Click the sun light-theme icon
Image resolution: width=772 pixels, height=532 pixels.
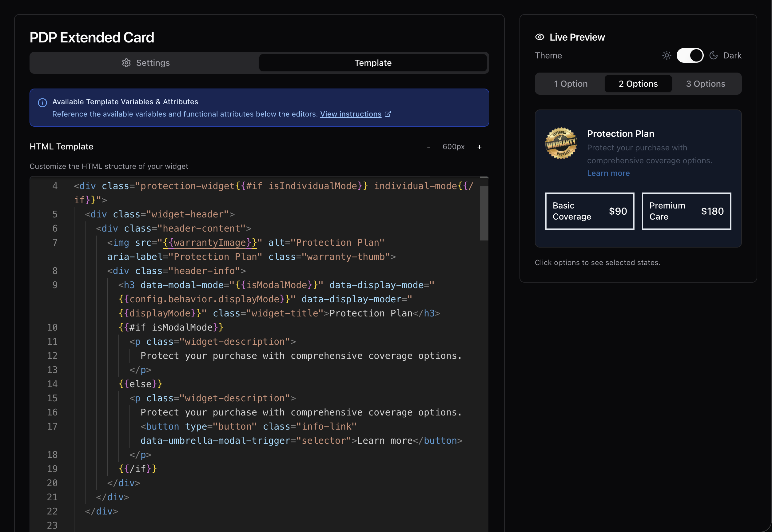point(667,55)
